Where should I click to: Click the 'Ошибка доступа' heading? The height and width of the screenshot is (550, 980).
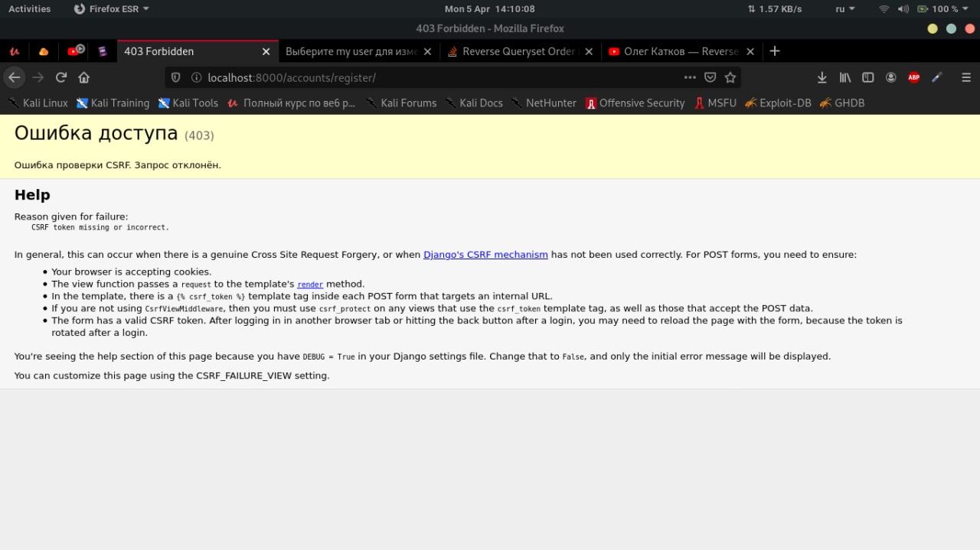[96, 133]
